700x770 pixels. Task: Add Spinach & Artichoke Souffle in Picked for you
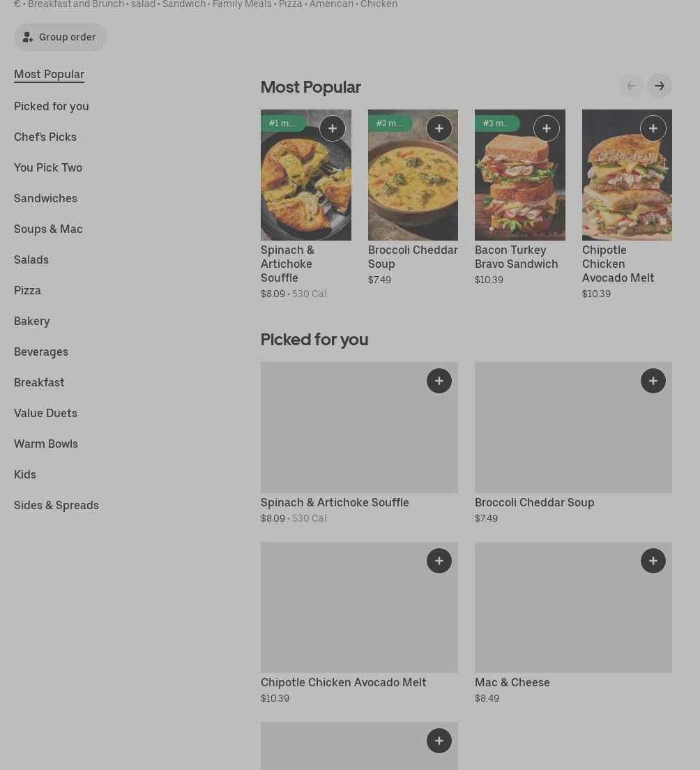click(439, 381)
